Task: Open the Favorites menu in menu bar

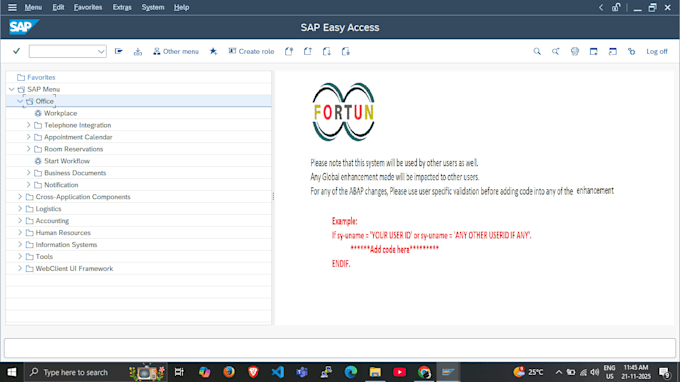Action: (88, 7)
